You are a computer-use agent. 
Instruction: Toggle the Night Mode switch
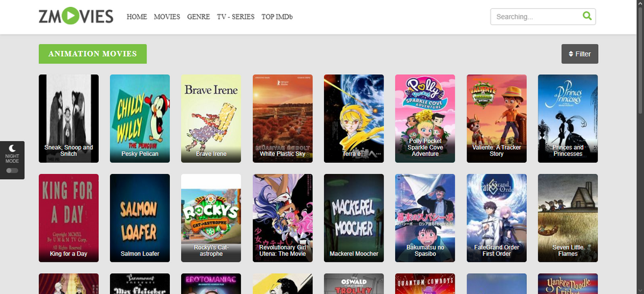tap(13, 170)
